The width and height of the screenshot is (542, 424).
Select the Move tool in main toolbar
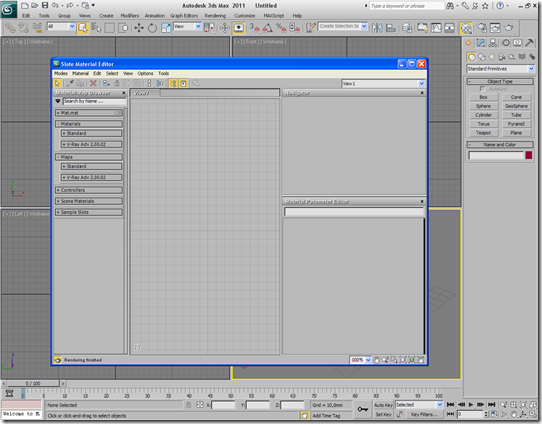pos(139,28)
